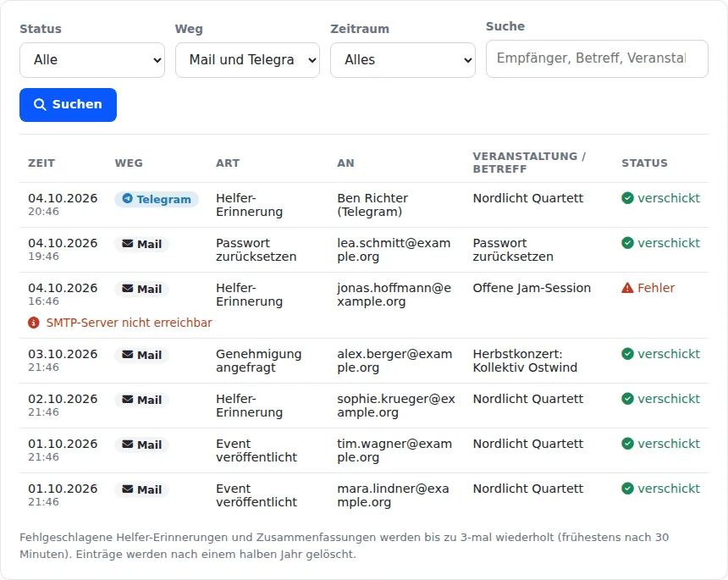Focus the Suche input field
This screenshot has width=728, height=580.
pyautogui.click(x=597, y=58)
